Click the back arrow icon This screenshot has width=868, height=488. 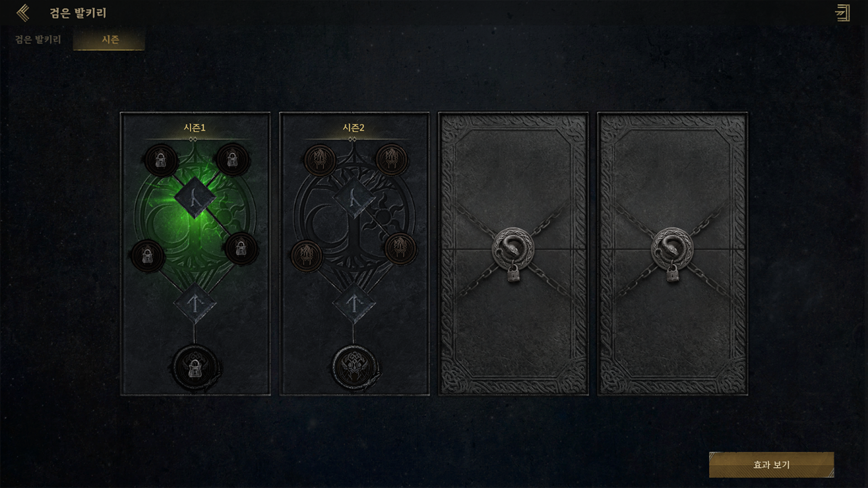[23, 13]
